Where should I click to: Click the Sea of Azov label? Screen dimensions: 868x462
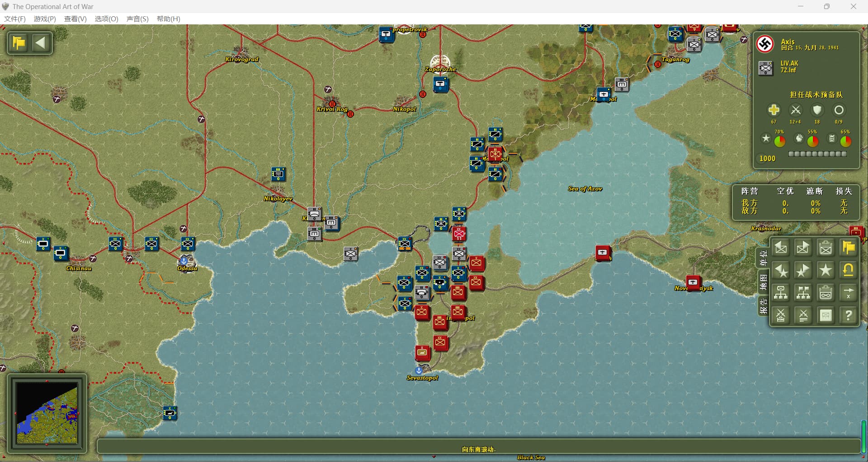pos(585,189)
